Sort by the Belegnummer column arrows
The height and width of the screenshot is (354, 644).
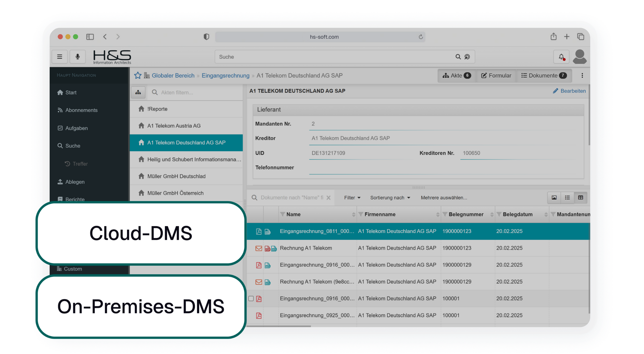[x=492, y=214]
